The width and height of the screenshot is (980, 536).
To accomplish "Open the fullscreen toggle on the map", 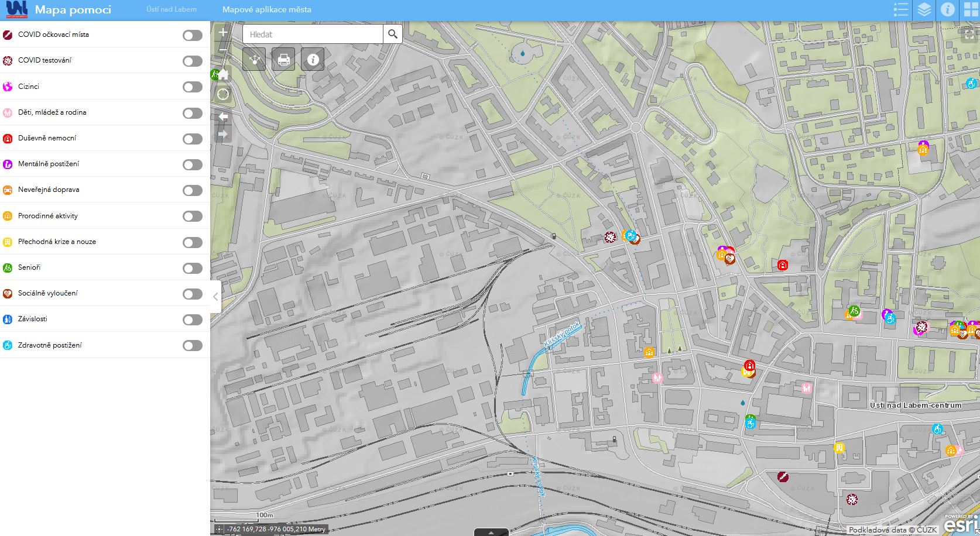I will coord(969,34).
